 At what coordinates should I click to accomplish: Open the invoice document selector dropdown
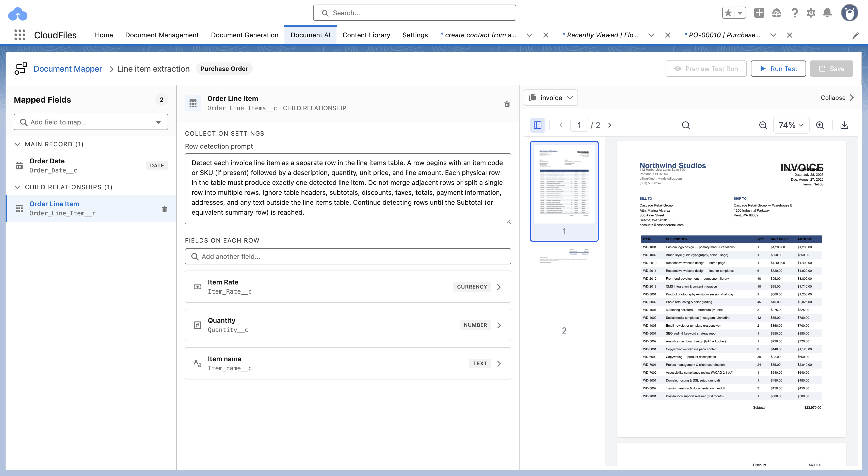[x=551, y=98]
